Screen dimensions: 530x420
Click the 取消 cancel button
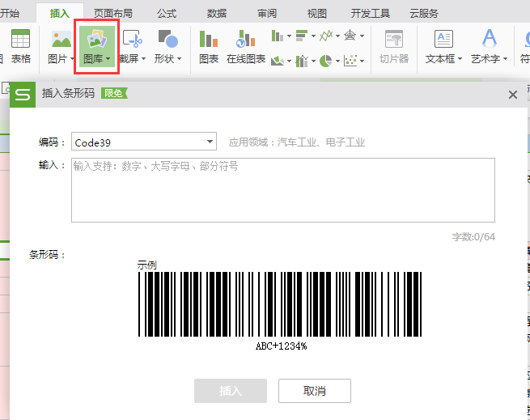coord(314,391)
